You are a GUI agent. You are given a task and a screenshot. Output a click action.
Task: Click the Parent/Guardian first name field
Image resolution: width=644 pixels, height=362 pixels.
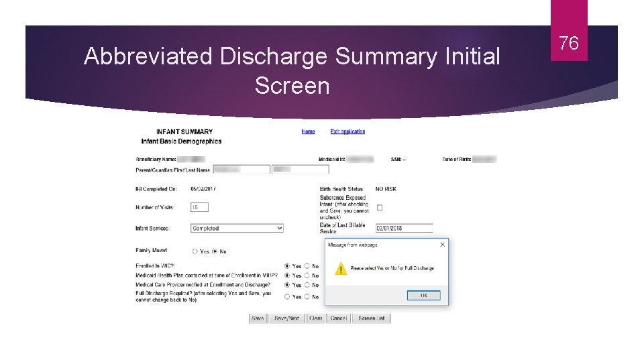241,170
